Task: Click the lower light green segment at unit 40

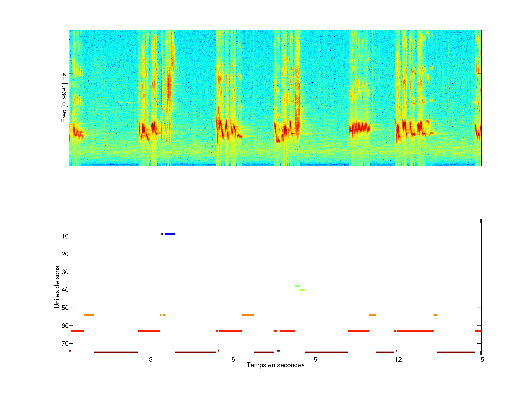Action: click(x=302, y=290)
